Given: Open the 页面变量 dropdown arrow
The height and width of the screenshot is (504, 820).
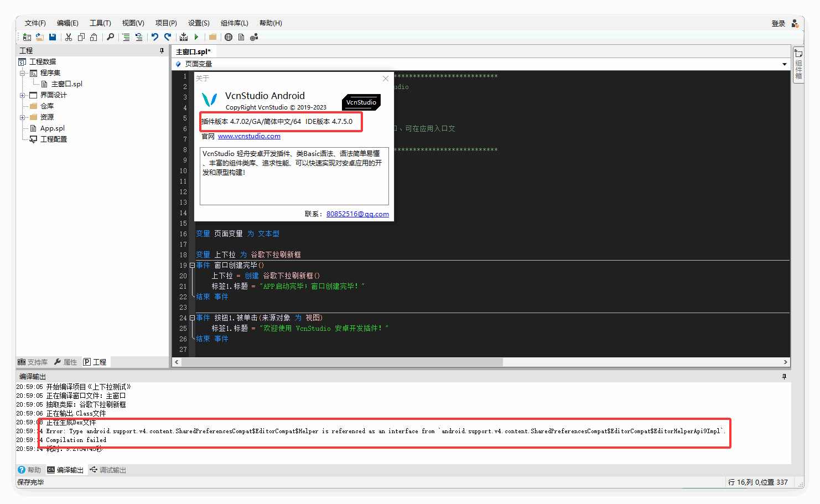Looking at the screenshot, I should click(784, 64).
